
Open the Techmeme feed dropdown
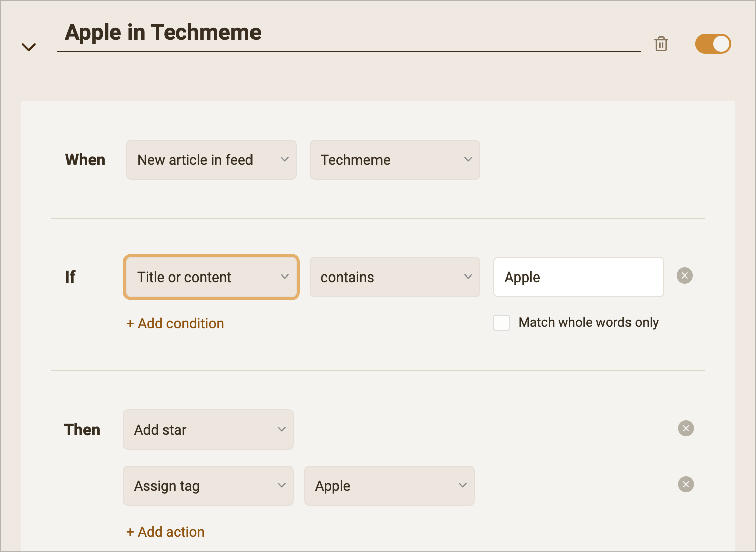tap(395, 160)
